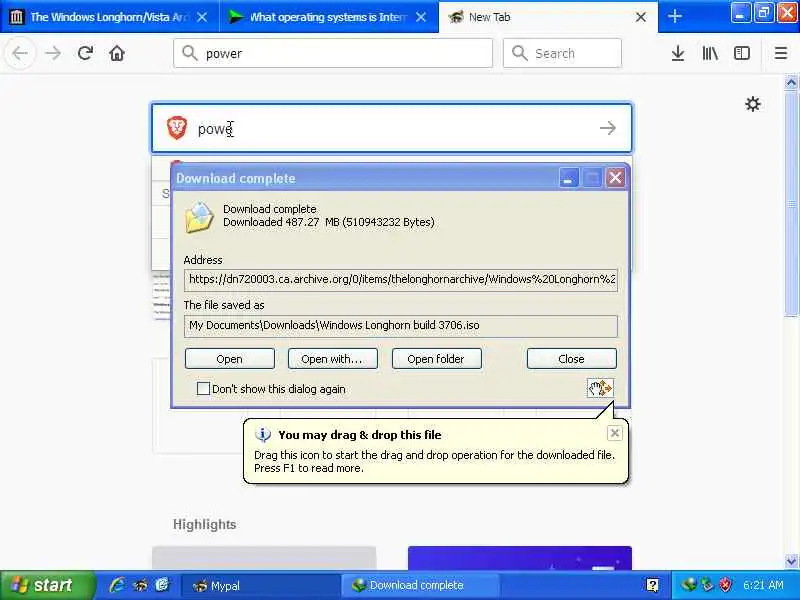Go back using the browser back arrow
This screenshot has height=600, width=800.
click(20, 53)
